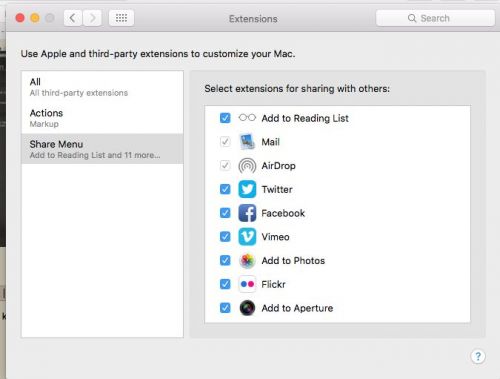Toggle the Add to Aperture checkbox
This screenshot has width=500, height=379.
click(225, 308)
